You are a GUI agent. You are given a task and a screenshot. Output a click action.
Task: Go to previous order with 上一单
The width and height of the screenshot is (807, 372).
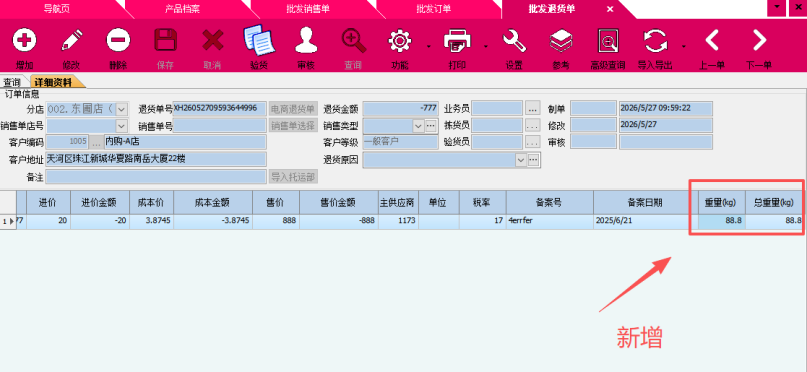point(712,40)
